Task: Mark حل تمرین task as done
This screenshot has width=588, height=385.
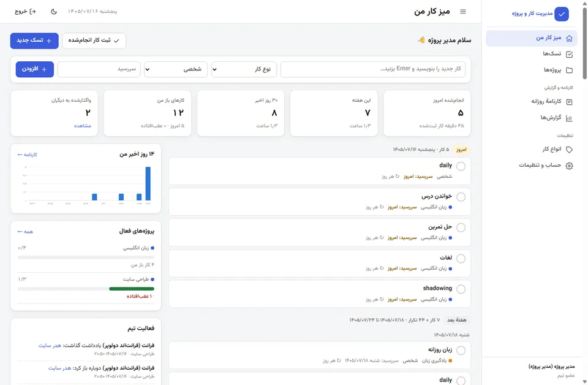Action: coord(461,228)
